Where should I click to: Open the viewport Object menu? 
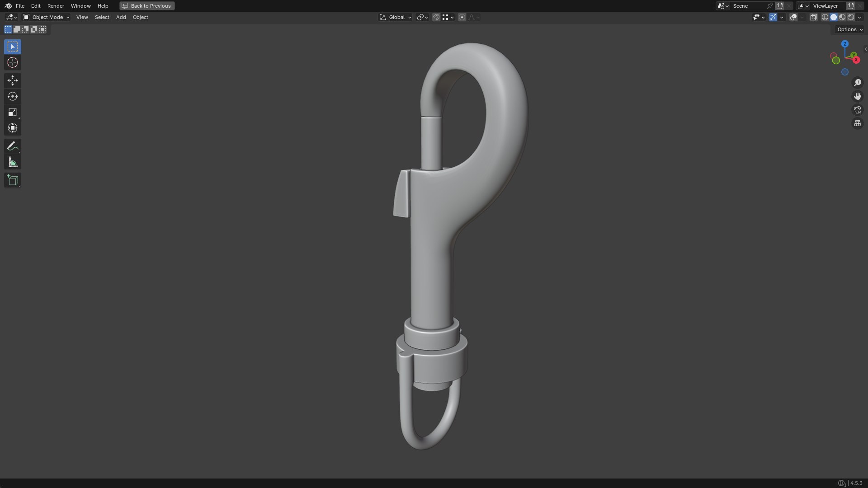(x=140, y=17)
